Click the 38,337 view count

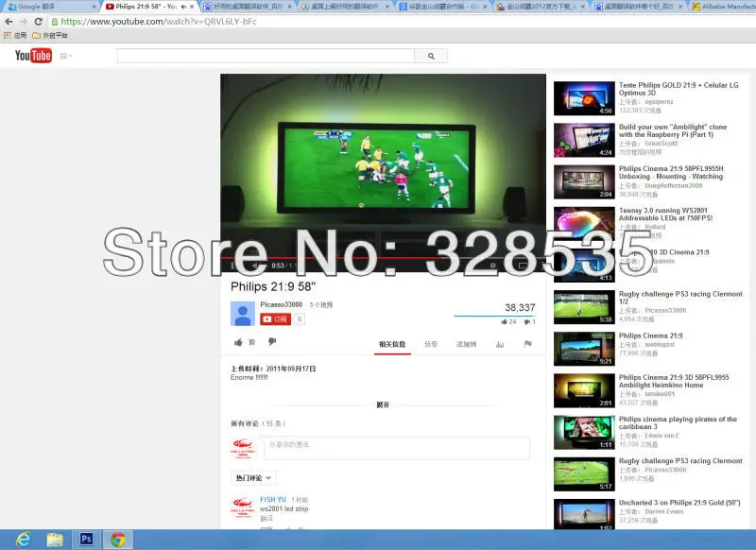point(520,307)
